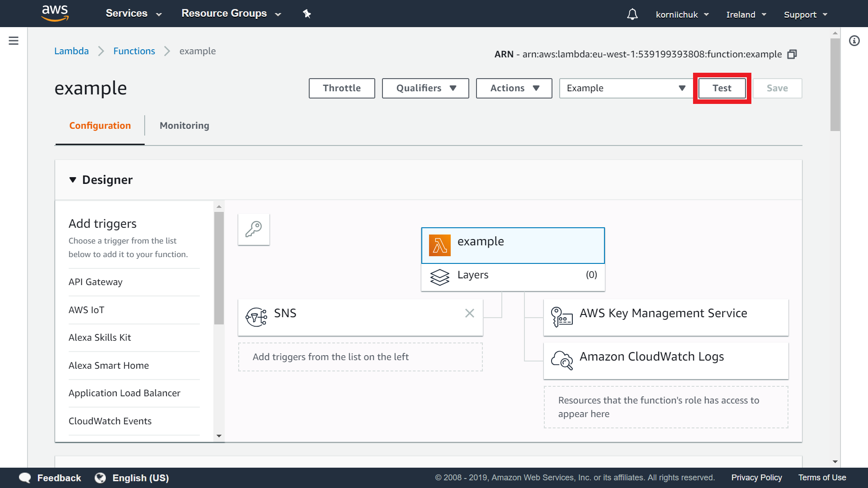Select the example Lambda function box
This screenshot has height=488, width=868.
(x=513, y=245)
